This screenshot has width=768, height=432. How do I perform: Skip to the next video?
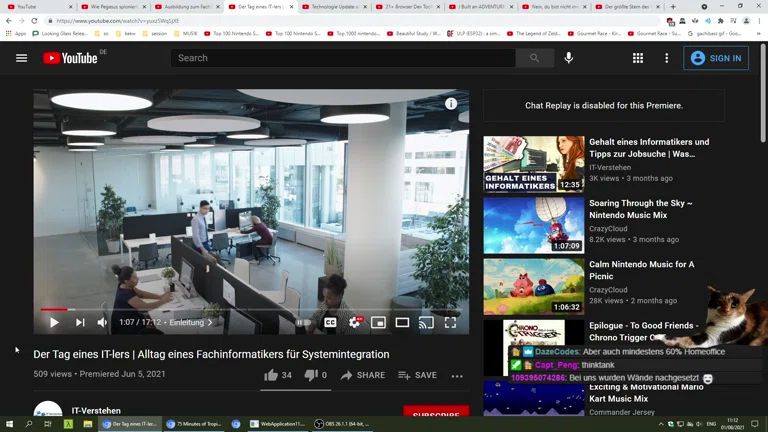click(x=80, y=323)
